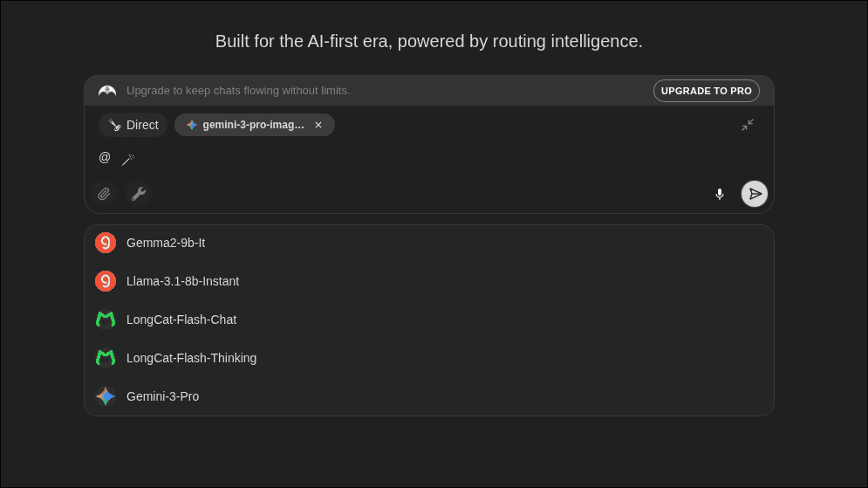The image size is (868, 488).
Task: Choose Llama-3.1-8b-Instant model
Action: (x=182, y=281)
